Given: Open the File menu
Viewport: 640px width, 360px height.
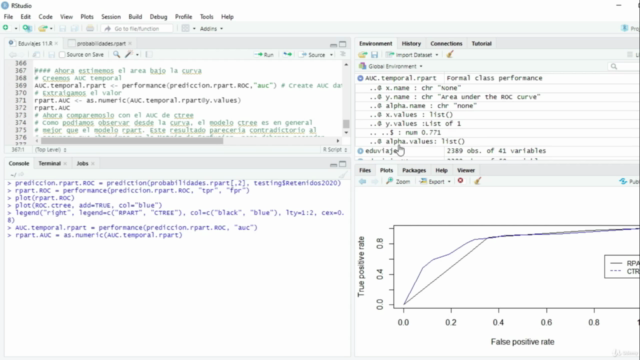Looking at the screenshot, I should pyautogui.click(x=8, y=17).
